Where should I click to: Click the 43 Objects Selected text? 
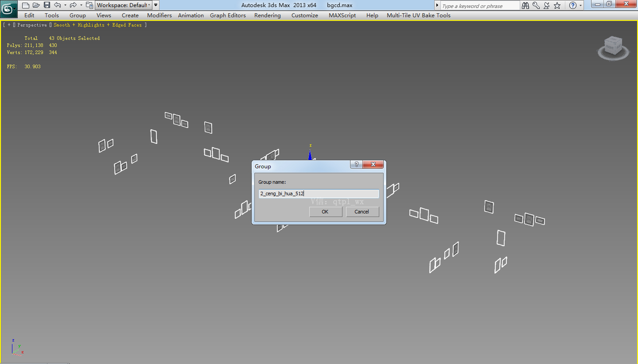(74, 38)
